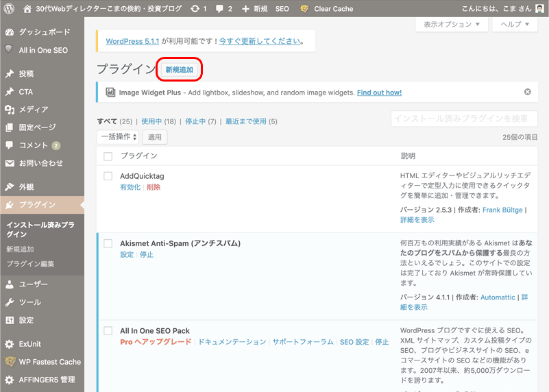Open Automattic author link

click(x=498, y=297)
